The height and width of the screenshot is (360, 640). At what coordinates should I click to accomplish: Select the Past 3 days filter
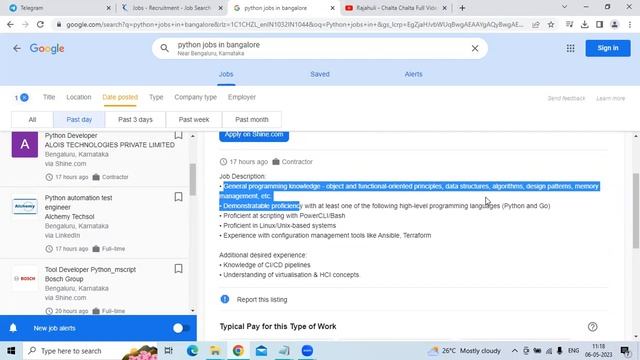(x=135, y=120)
